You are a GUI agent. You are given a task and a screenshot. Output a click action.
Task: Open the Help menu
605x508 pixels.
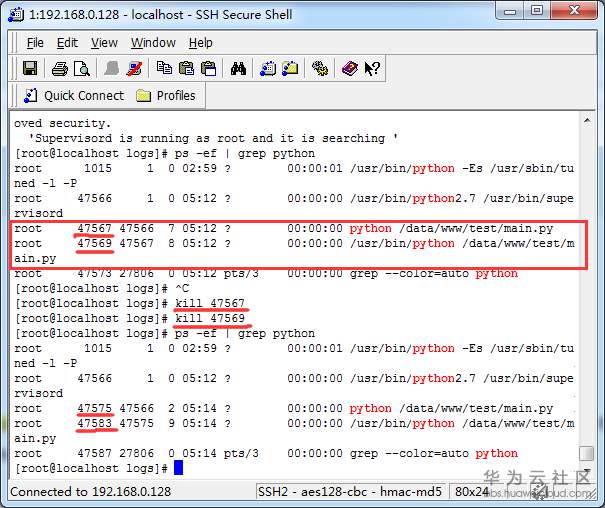200,43
